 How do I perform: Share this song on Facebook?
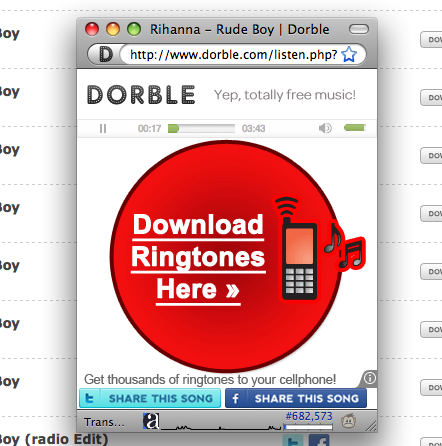click(x=296, y=398)
